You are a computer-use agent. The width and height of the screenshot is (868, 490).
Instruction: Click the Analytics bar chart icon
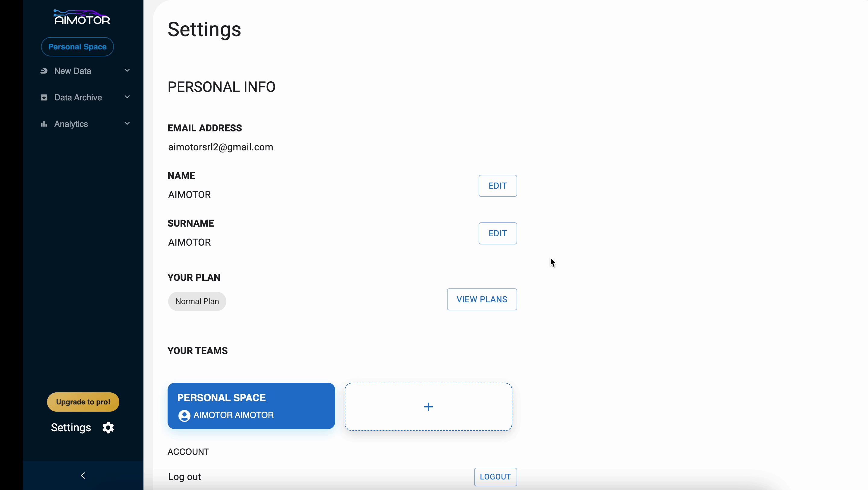pyautogui.click(x=44, y=124)
